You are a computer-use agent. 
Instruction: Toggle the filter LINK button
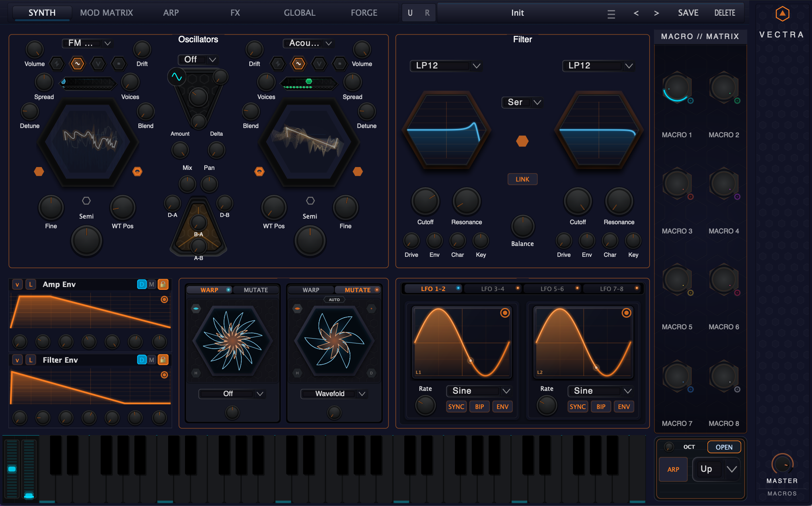click(522, 179)
